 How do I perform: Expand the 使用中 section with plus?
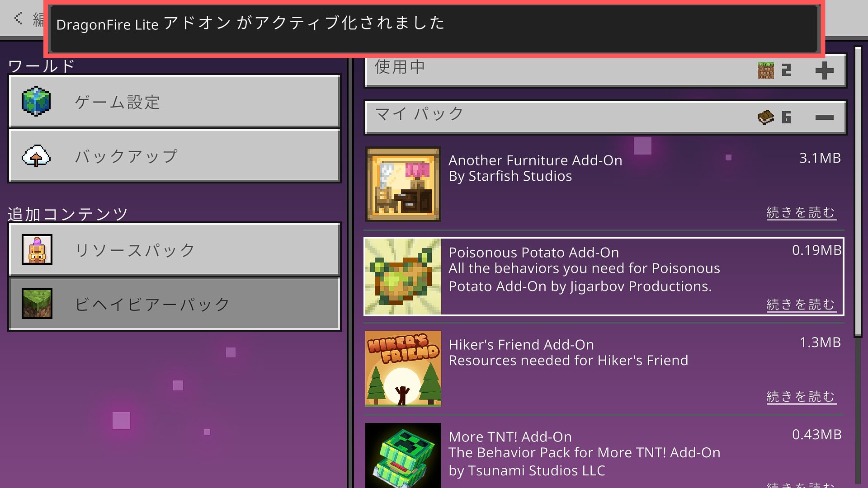[x=824, y=70]
